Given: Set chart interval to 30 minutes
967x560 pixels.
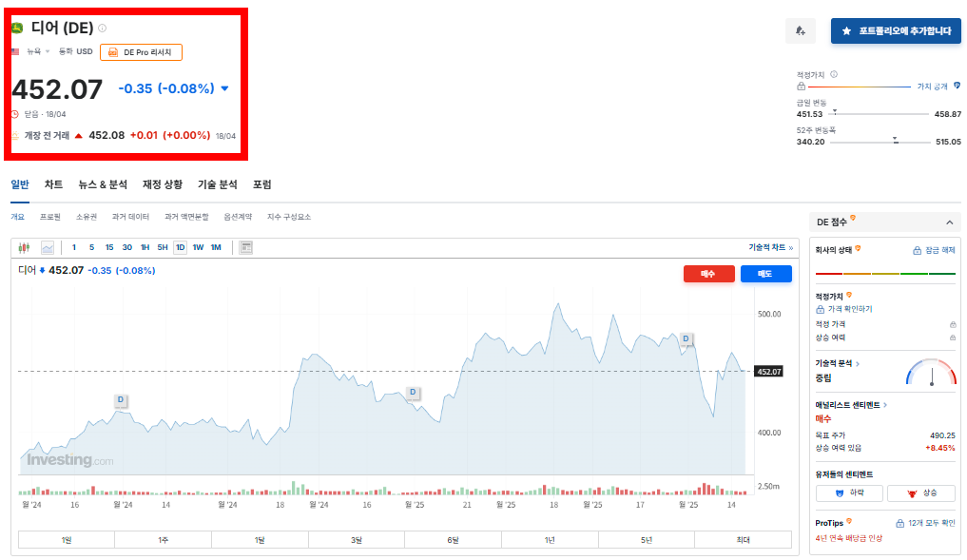Looking at the screenshot, I should coord(127,247).
